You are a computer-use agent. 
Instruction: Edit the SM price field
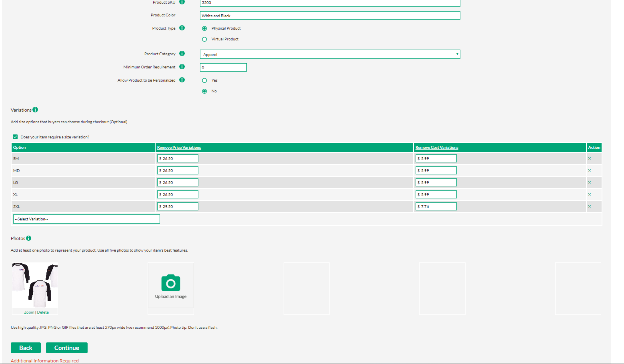(178, 158)
